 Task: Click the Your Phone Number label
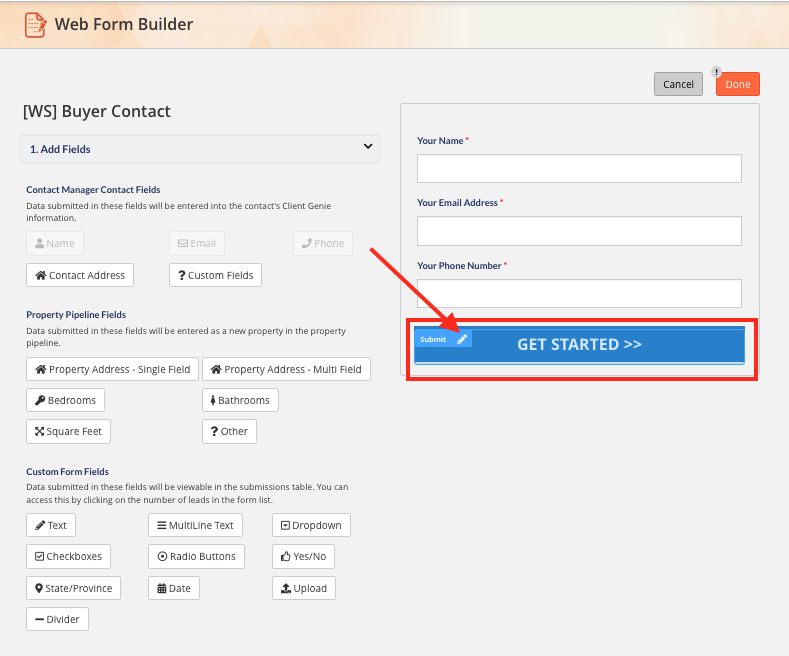pos(459,266)
